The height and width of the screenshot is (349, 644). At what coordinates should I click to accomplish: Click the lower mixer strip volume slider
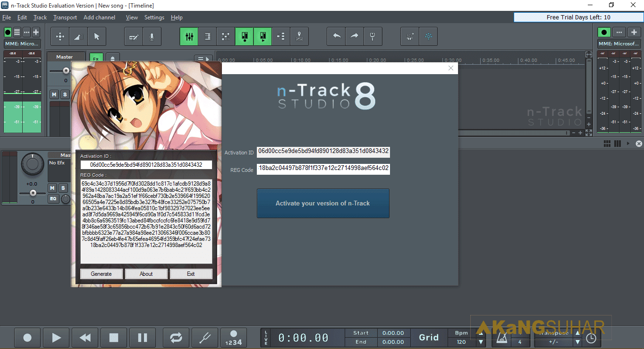coord(33,193)
